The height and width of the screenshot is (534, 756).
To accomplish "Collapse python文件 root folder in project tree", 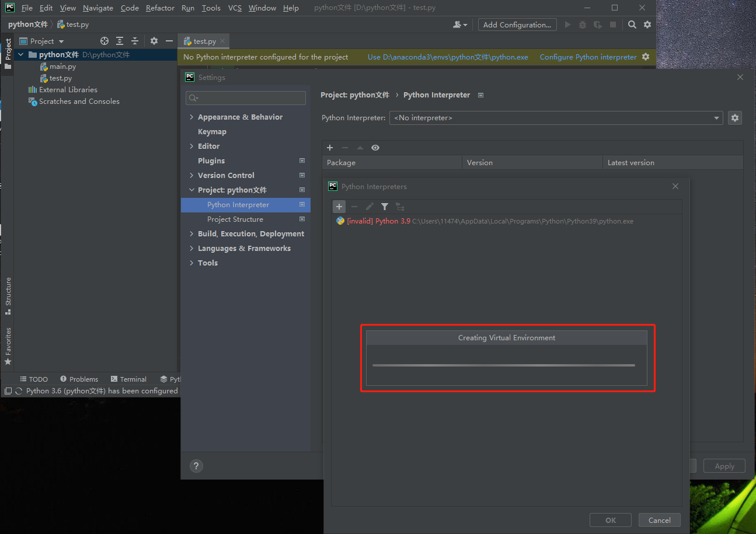I will click(21, 55).
